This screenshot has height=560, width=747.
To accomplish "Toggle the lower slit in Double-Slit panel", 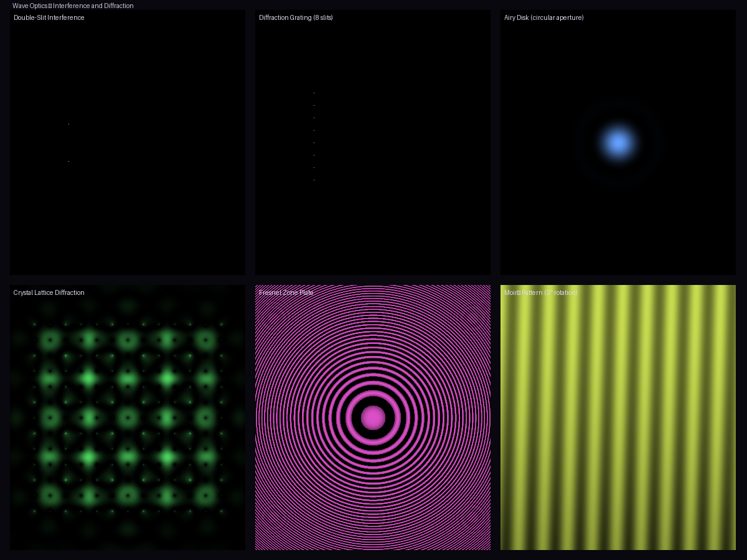I will 68,161.
